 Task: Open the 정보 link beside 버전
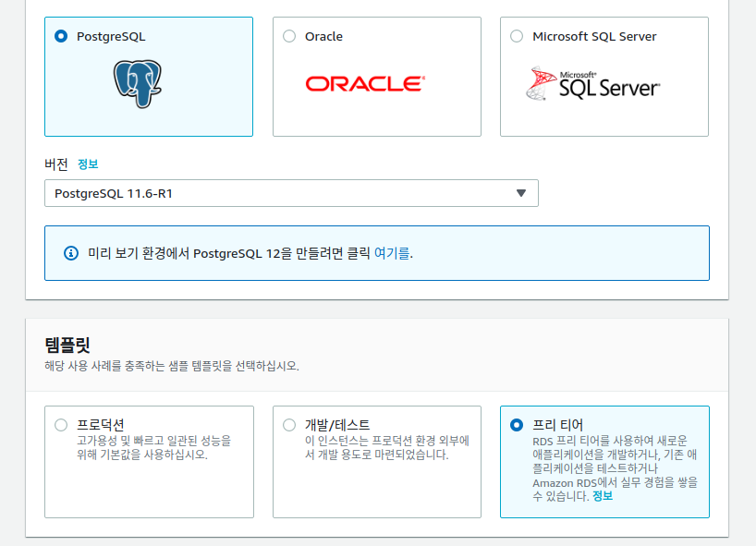[88, 164]
